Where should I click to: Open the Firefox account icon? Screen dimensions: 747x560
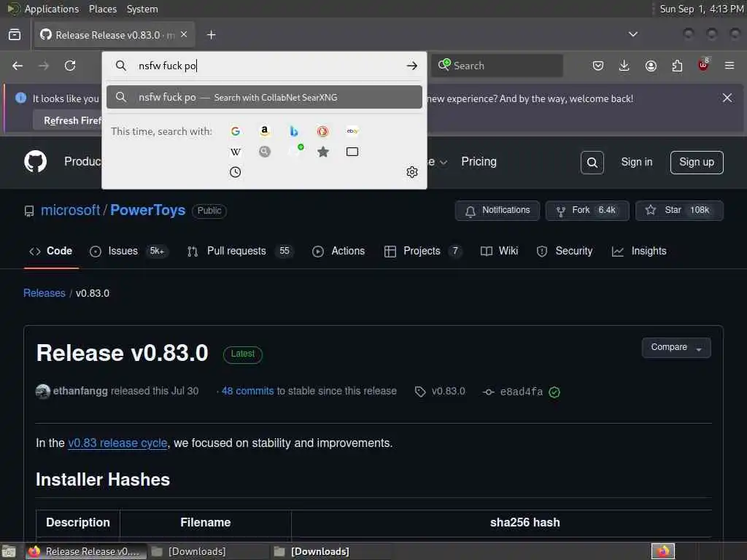[x=651, y=66]
